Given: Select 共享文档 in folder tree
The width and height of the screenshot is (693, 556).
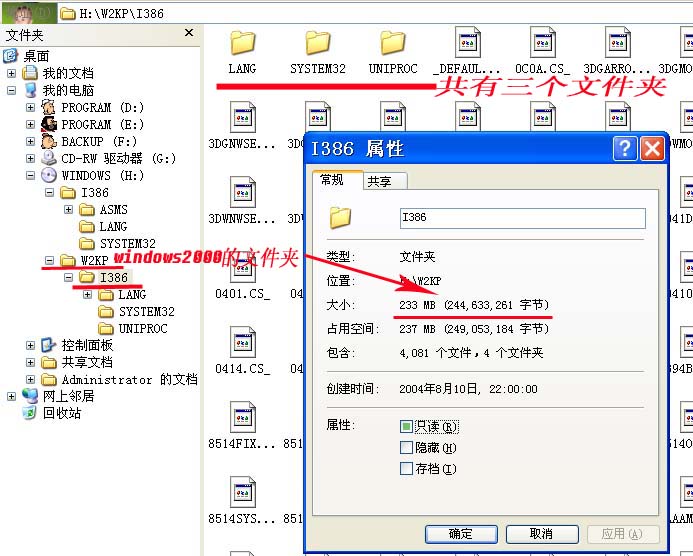Looking at the screenshot, I should coord(87,362).
